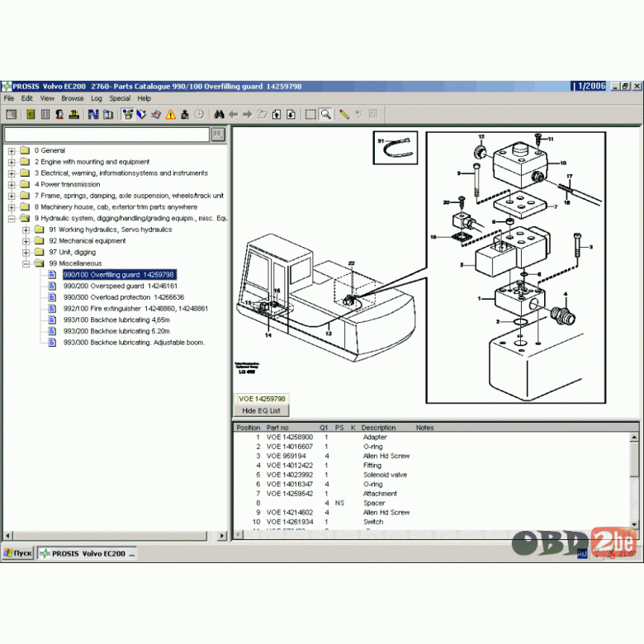Screen dimensions: 644x644
Task: Open the Help menu
Action: pyautogui.click(x=144, y=98)
